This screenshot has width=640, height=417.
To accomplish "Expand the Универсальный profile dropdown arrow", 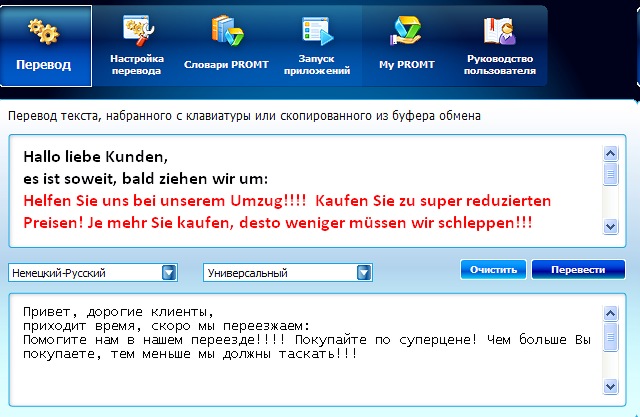I will pos(364,273).
